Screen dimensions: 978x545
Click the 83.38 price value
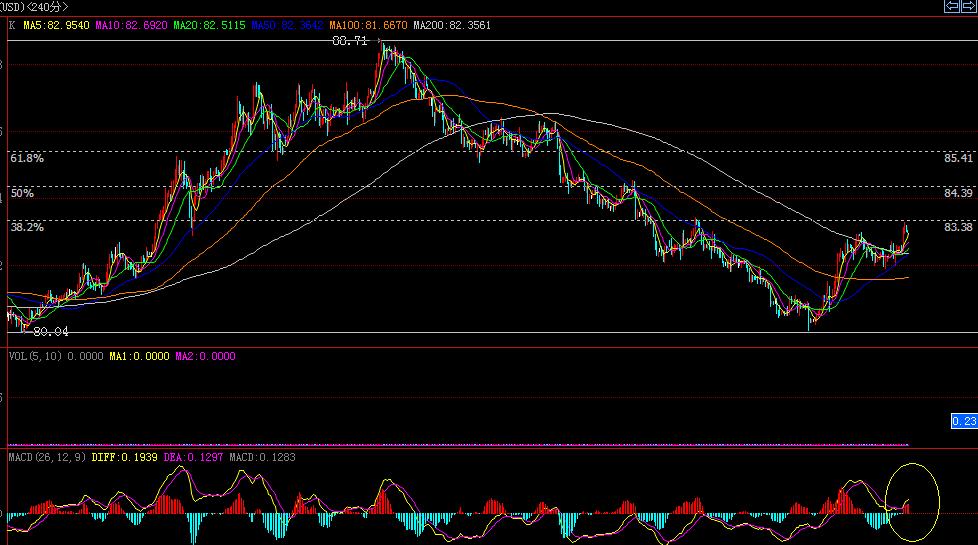pos(958,227)
